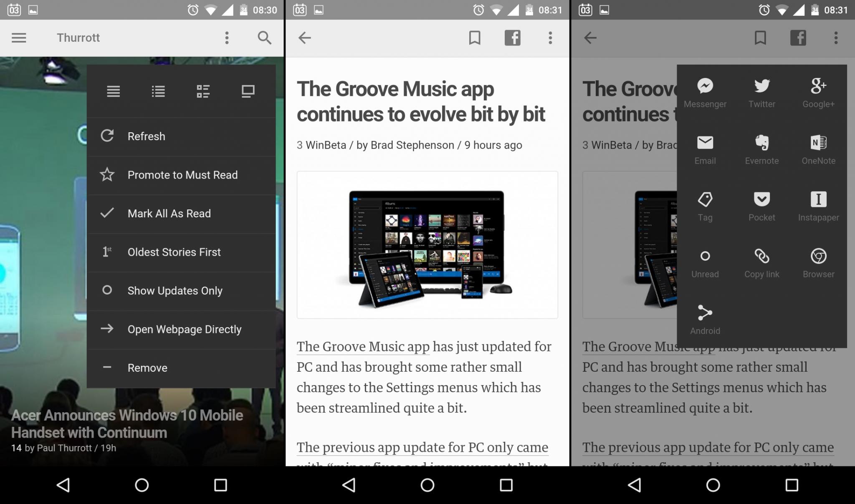Go back from middle article screen

pos(304,38)
